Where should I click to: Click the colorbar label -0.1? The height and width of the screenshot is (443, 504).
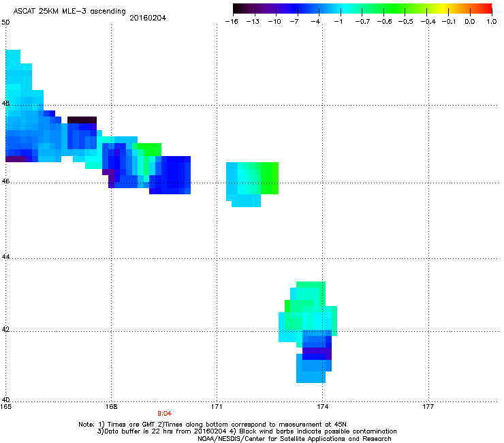click(x=449, y=22)
